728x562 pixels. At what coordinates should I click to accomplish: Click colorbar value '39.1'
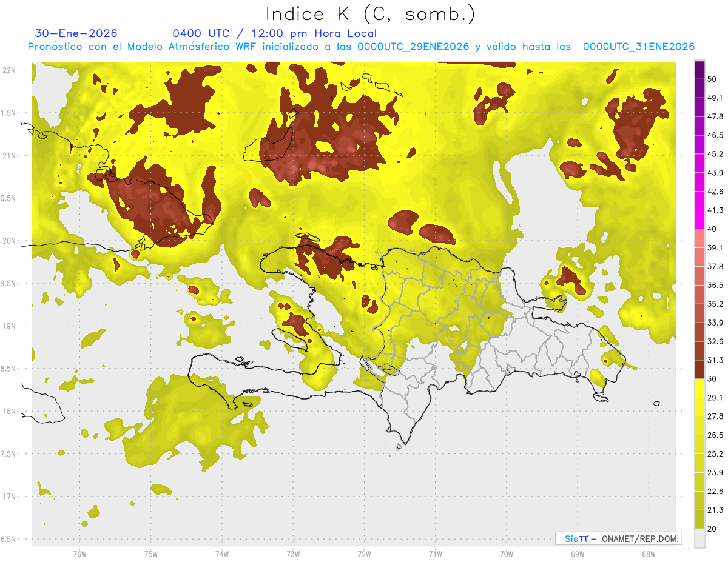coord(715,247)
